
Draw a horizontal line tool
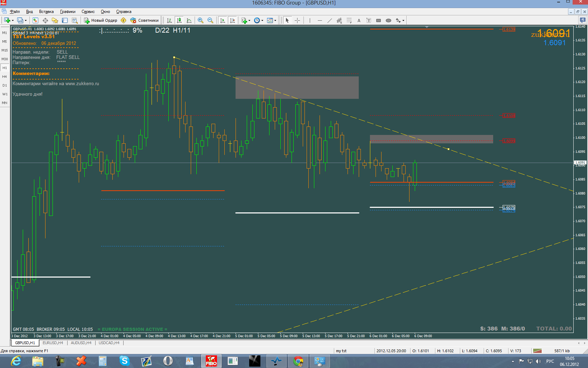tap(320, 21)
